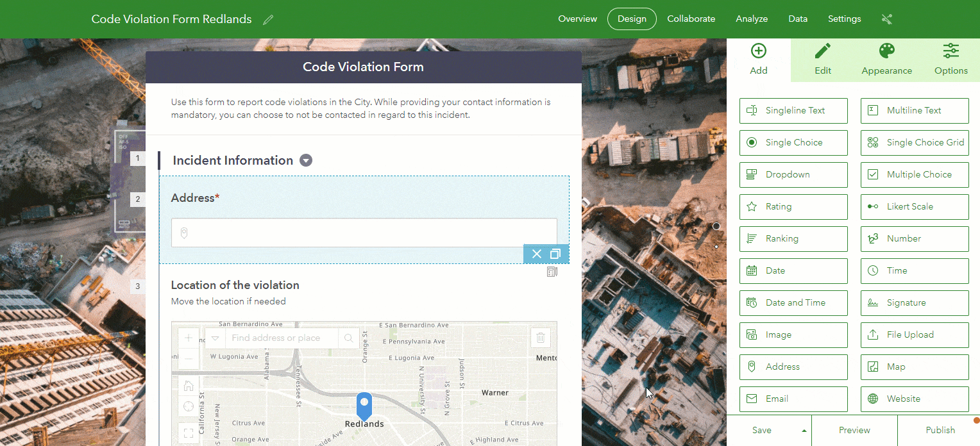Remove the Address question with the X icon
The width and height of the screenshot is (980, 446).
pos(536,254)
